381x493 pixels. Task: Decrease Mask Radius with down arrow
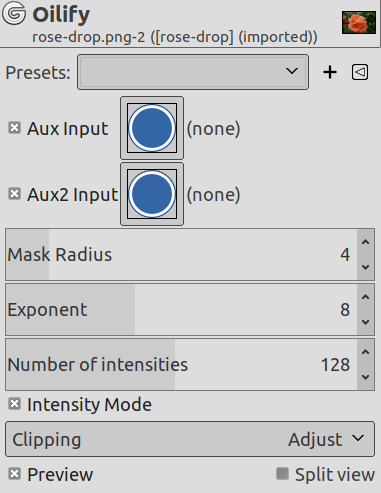[366, 267]
